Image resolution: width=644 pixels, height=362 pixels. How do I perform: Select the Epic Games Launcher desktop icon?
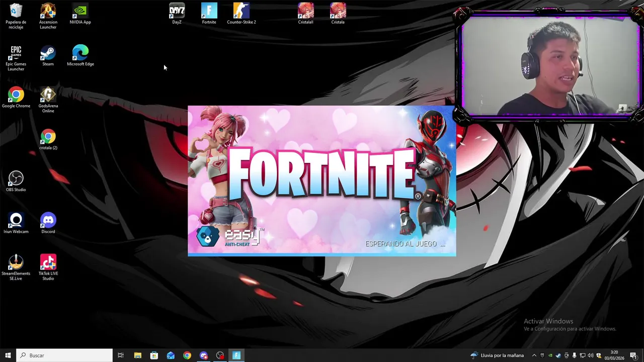click(16, 58)
